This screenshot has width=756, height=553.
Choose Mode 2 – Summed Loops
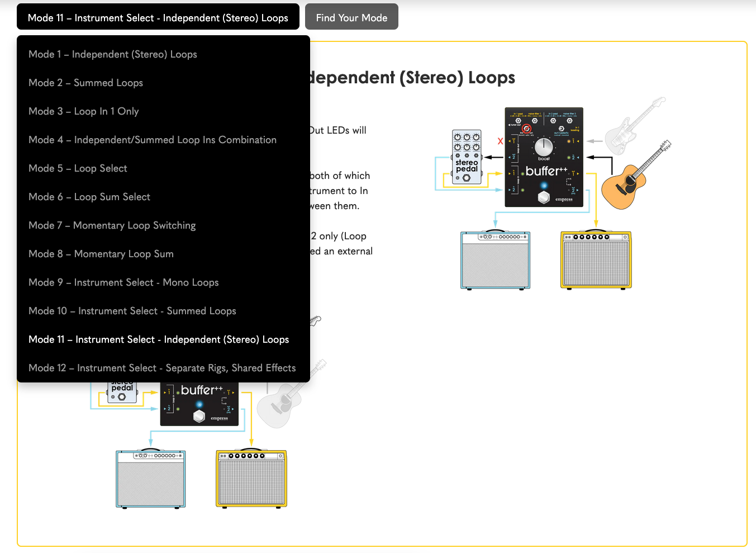85,83
